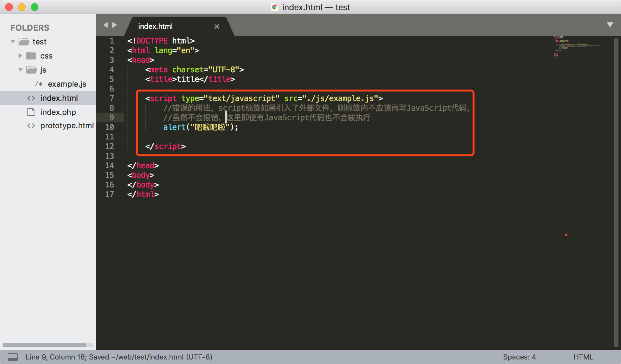Screen dimensions: 621x364
Task: Click the back navigation arrow beside tabs
Action: click(x=106, y=25)
